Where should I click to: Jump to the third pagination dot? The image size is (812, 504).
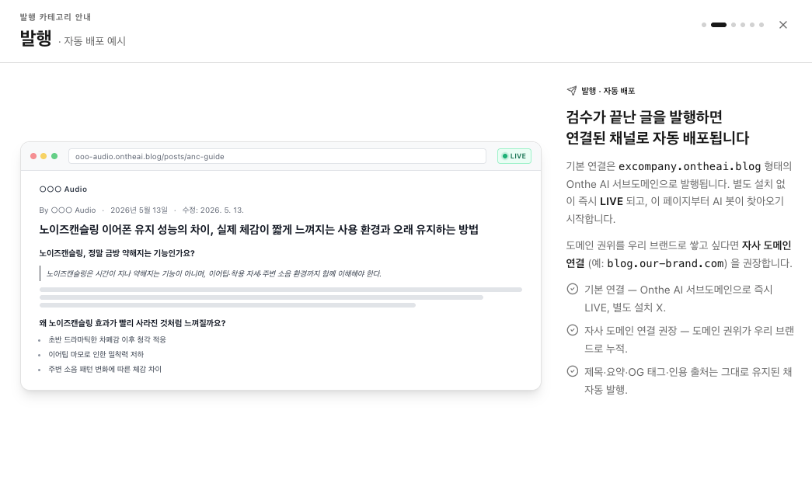(734, 25)
